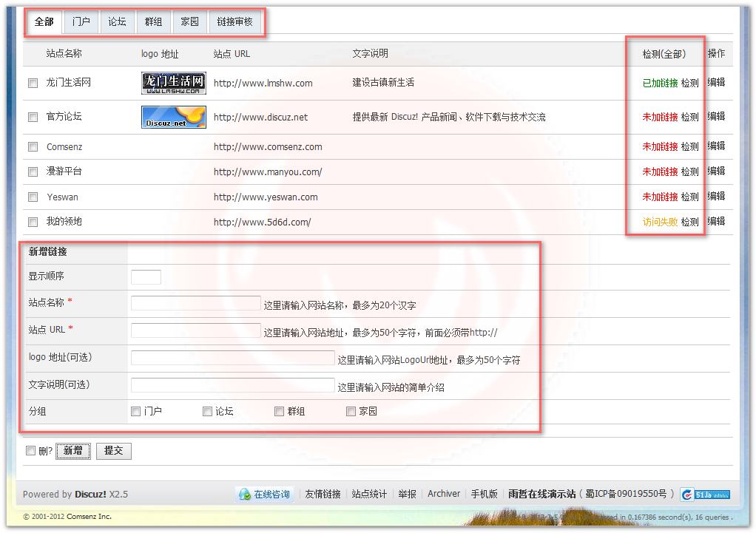Run 检测 for 漫游平台
The image size is (756, 533).
coord(690,172)
